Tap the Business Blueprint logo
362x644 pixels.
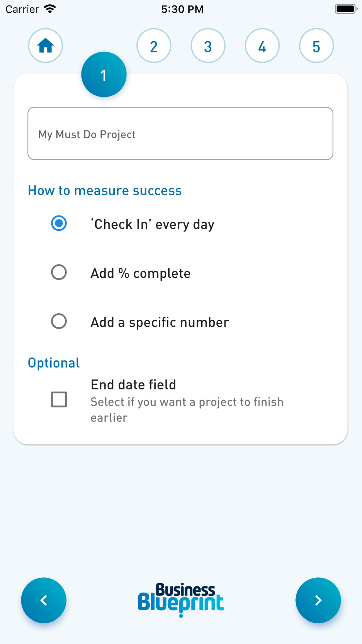tap(181, 599)
